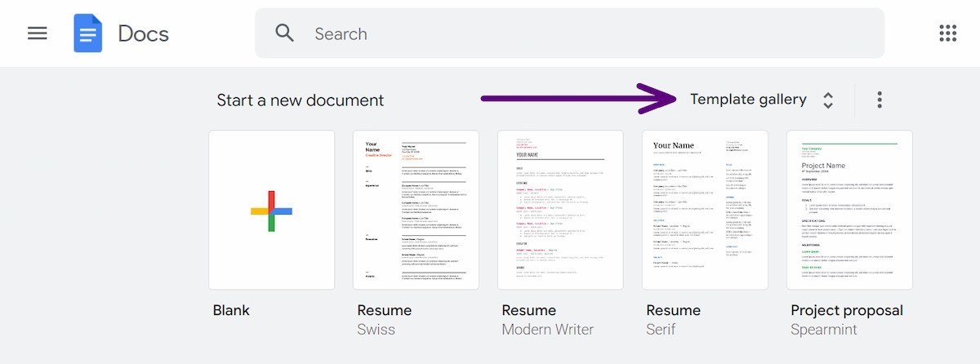The width and height of the screenshot is (980, 364).
Task: Click the 'Modern Writer' template subtitle
Action: pyautogui.click(x=548, y=330)
